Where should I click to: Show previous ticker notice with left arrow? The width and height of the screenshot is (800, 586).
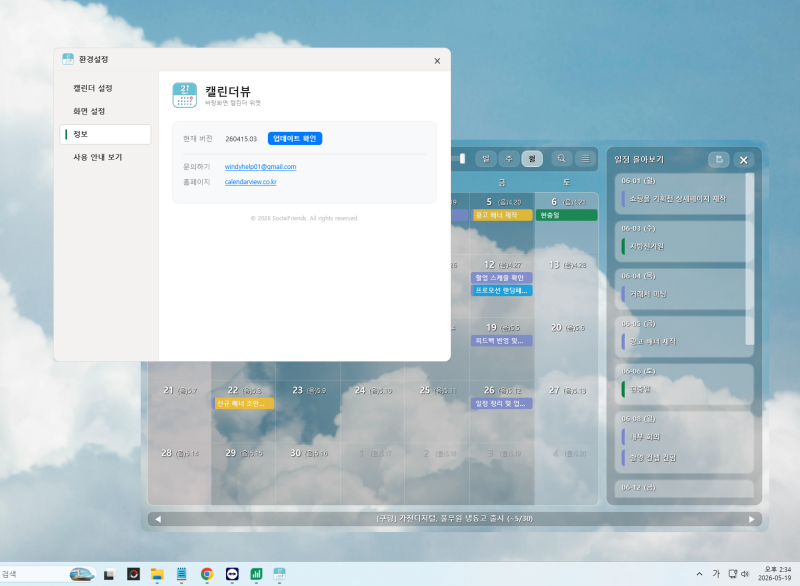(158, 519)
